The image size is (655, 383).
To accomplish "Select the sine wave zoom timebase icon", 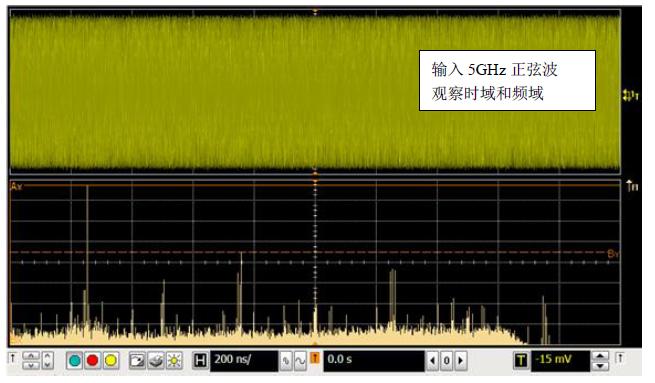I will (x=300, y=361).
